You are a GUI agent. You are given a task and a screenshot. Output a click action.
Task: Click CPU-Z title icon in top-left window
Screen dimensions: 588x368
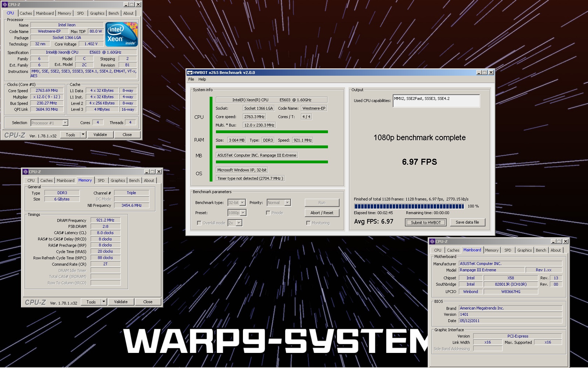coord(5,5)
